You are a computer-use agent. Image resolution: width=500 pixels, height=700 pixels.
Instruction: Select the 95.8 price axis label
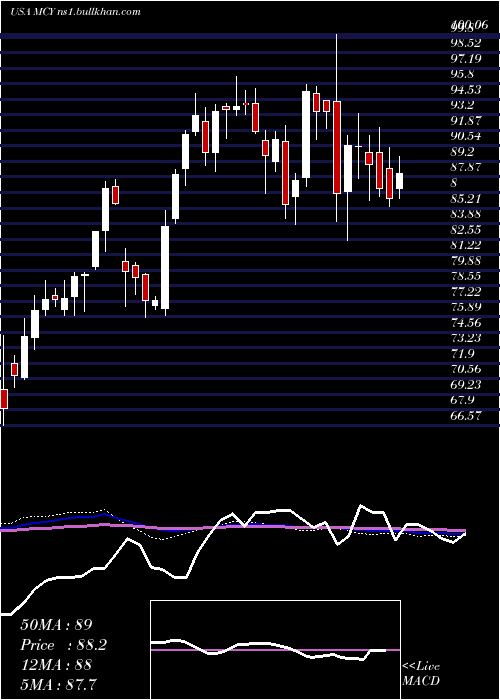coord(462,74)
